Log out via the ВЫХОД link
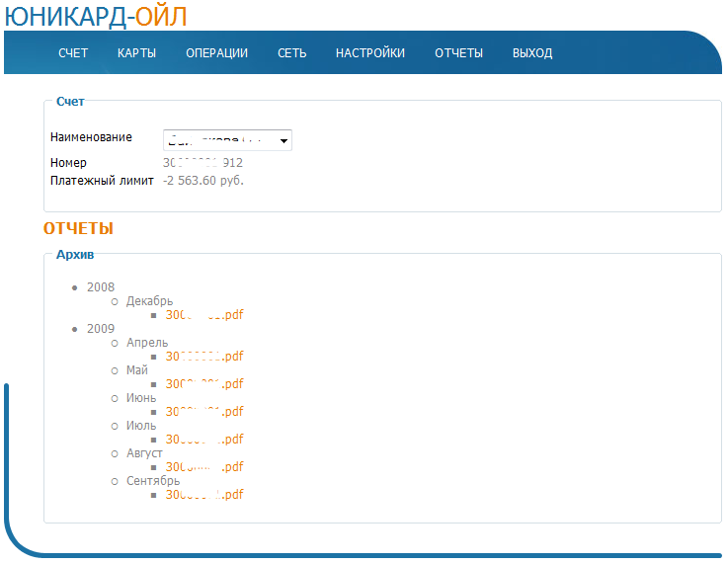The image size is (728, 564). point(532,53)
